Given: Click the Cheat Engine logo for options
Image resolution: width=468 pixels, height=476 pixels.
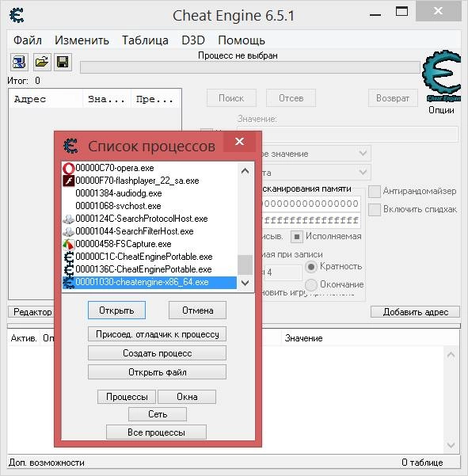Looking at the screenshot, I should [442, 76].
